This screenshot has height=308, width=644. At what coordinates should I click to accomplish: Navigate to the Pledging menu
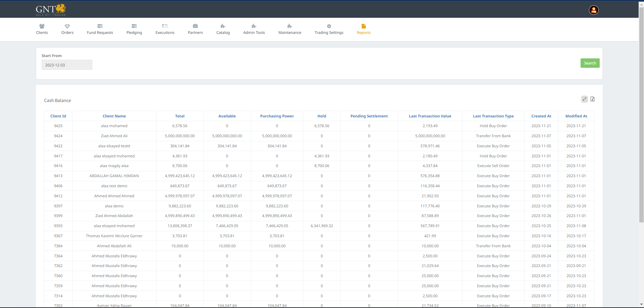click(134, 30)
